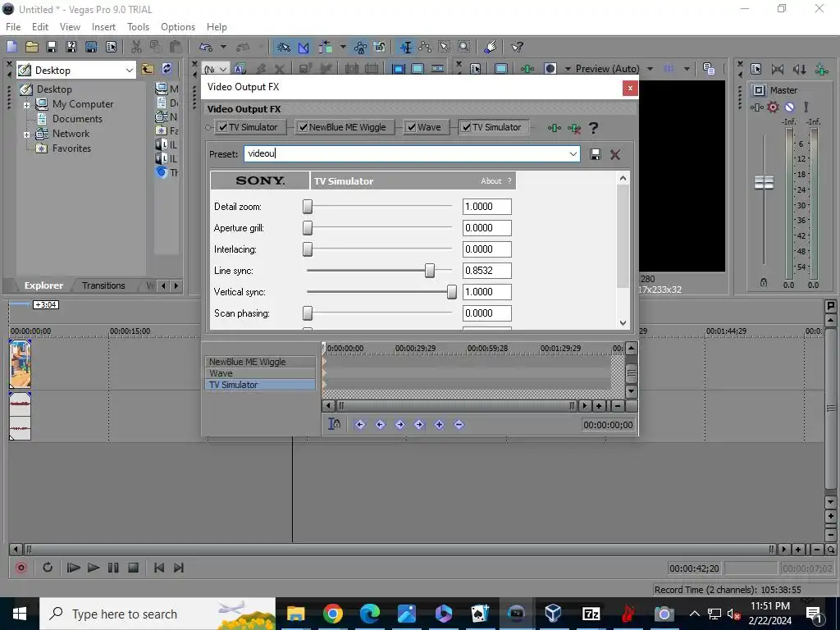This screenshot has height=630, width=840.
Task: Uncheck the NewBlue ME Wiggle checkbox
Action: 304,127
